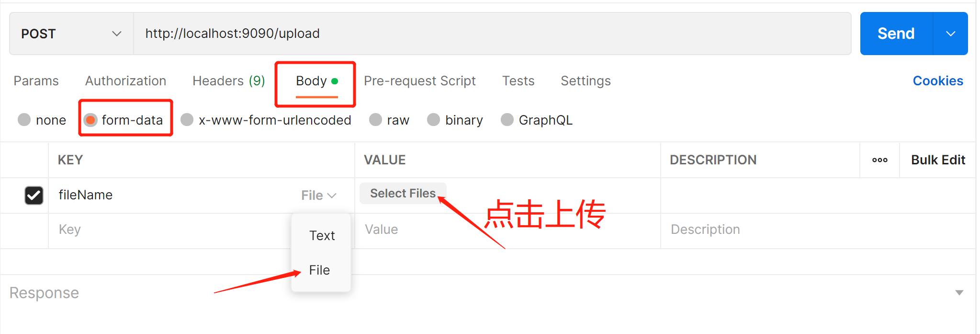
Task: Choose the binary body option
Action: (x=434, y=120)
